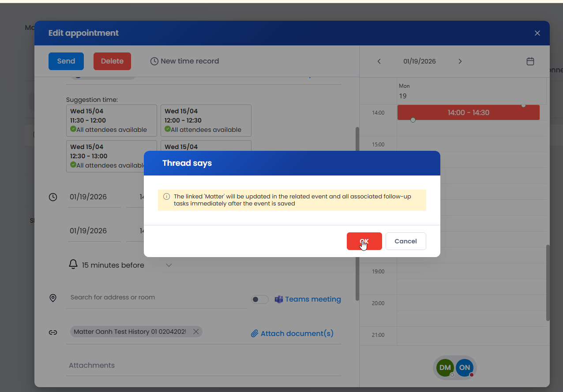The image size is (563, 392).
Task: Click New time record clock icon
Action: point(154,61)
